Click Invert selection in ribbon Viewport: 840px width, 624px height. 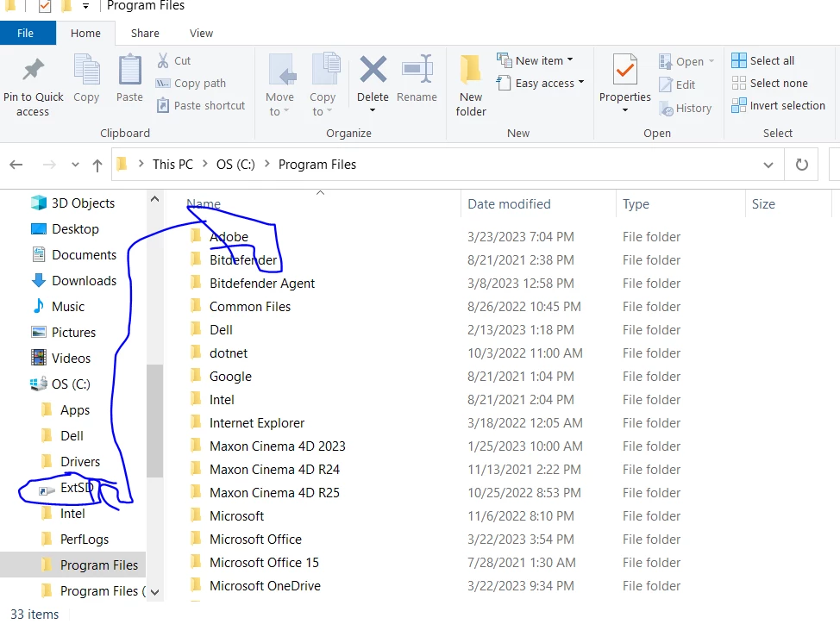(x=779, y=105)
